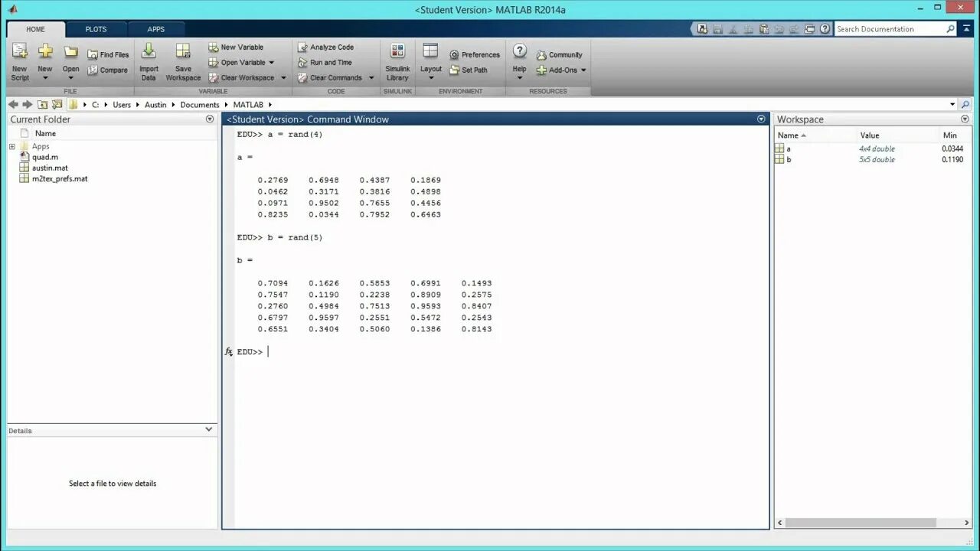Click the Up One Level folder icon
This screenshot has height=551, width=980.
click(x=43, y=104)
